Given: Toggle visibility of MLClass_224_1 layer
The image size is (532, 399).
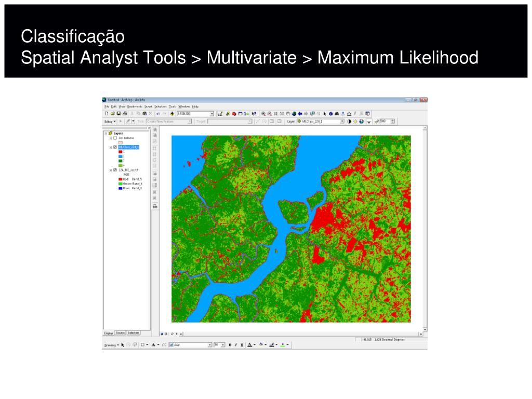Looking at the screenshot, I should [115, 147].
